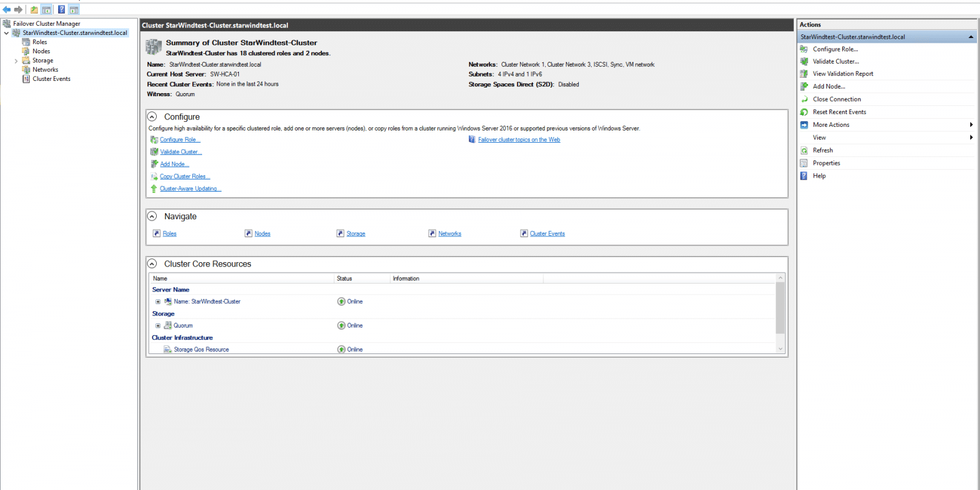
Task: Click the Configure Role... link
Action: pyautogui.click(x=180, y=140)
